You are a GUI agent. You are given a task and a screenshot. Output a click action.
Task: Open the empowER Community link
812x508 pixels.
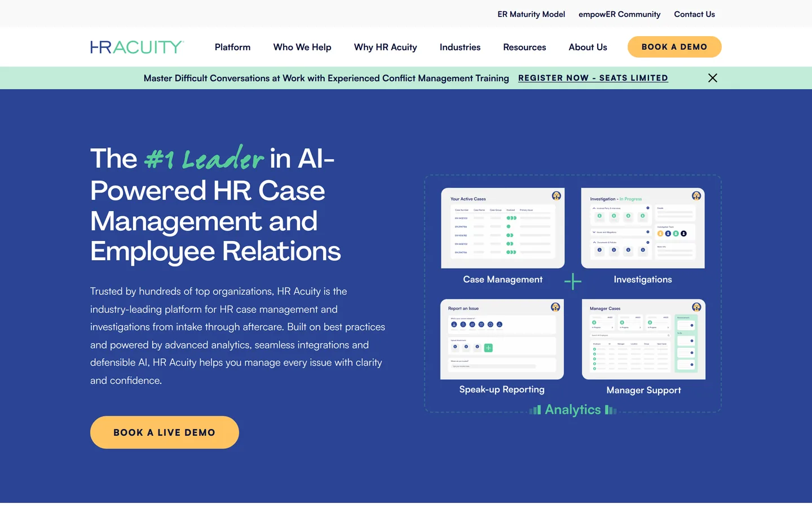[x=619, y=14]
